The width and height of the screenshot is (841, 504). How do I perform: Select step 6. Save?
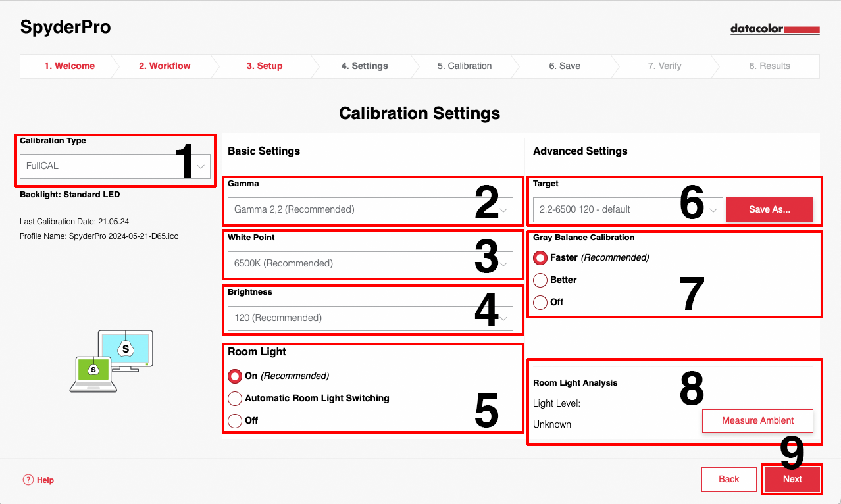(565, 66)
